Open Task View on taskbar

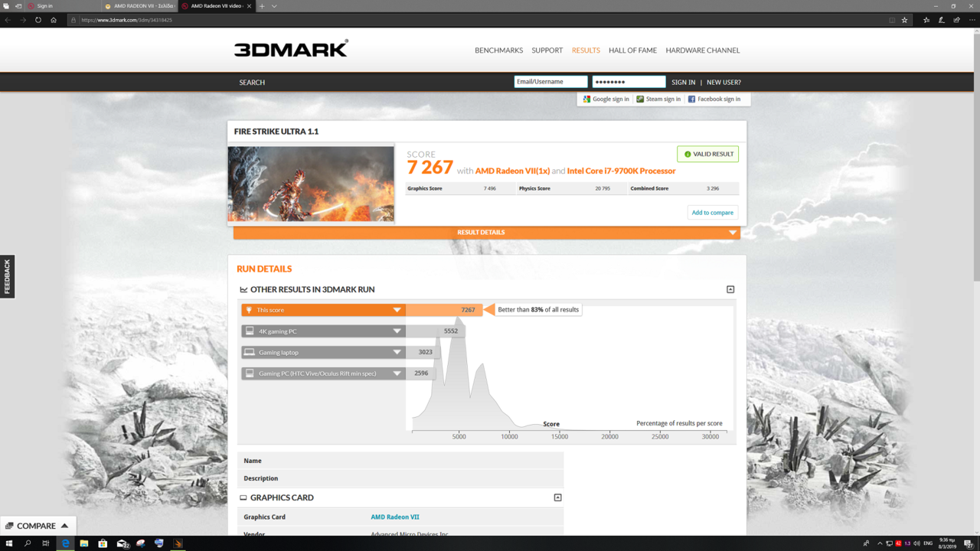pos(46,543)
